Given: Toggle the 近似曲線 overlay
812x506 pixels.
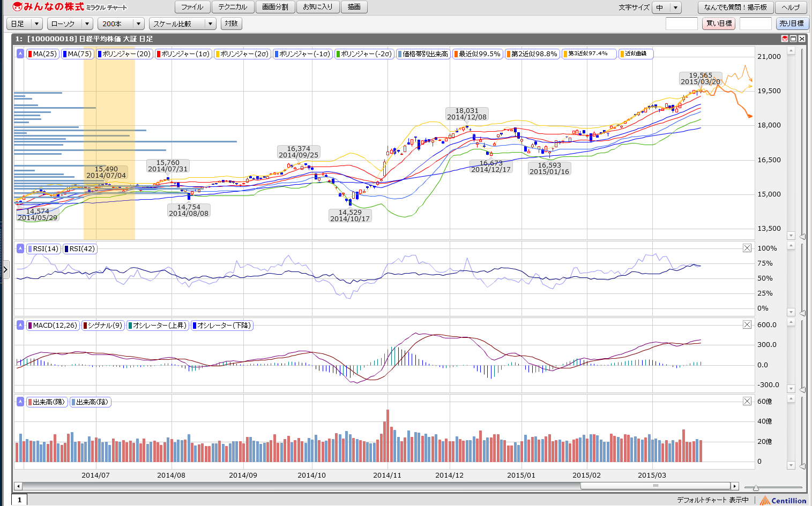Looking at the screenshot, I should 636,54.
